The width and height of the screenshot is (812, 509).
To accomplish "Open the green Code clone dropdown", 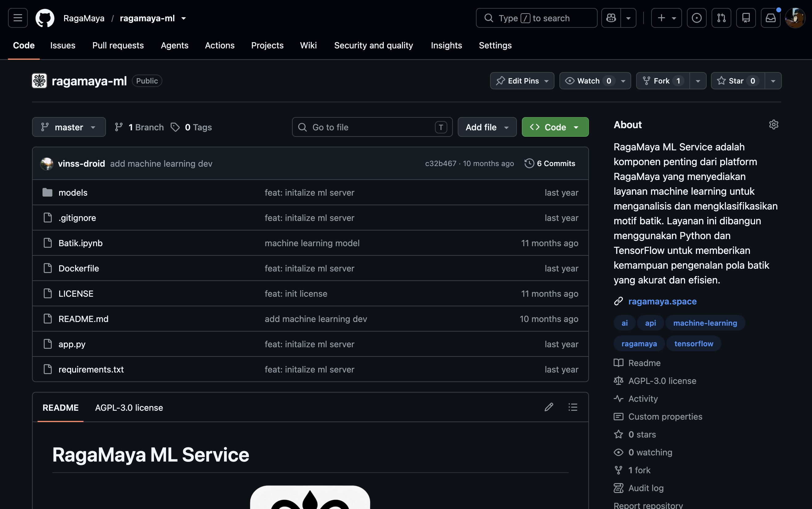I will (x=555, y=127).
